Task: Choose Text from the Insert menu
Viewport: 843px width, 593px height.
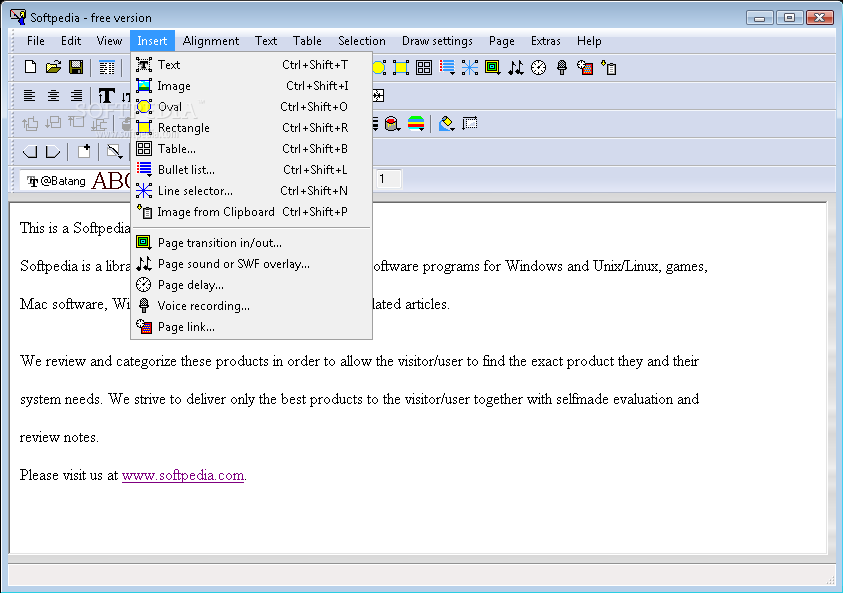Action: coord(251,65)
